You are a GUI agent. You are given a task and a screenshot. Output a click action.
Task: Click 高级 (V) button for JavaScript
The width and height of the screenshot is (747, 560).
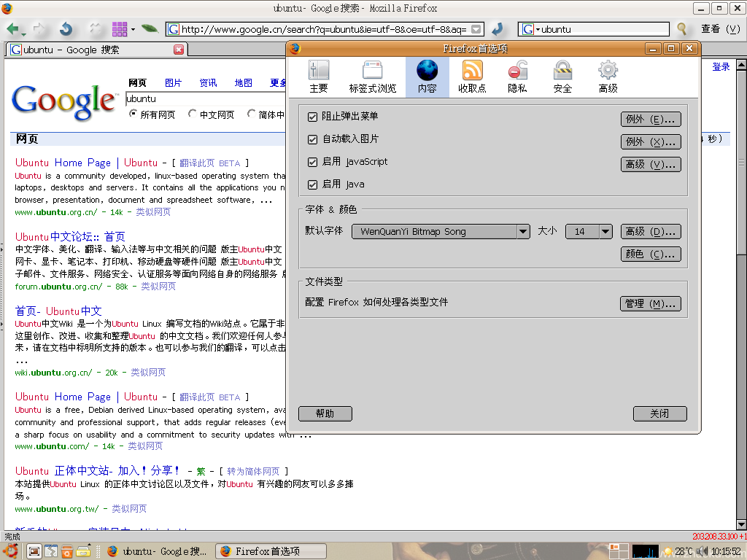pyautogui.click(x=651, y=164)
